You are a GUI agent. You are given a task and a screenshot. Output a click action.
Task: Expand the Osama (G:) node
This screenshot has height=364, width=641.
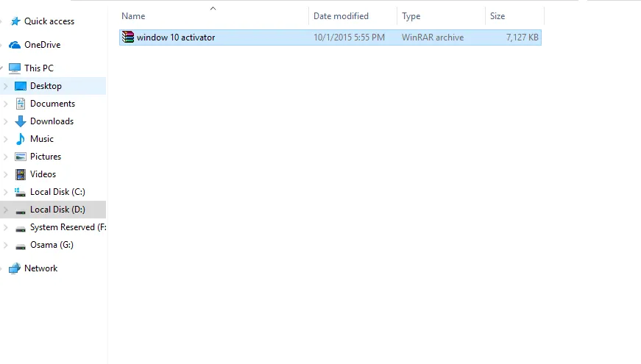pyautogui.click(x=6, y=245)
